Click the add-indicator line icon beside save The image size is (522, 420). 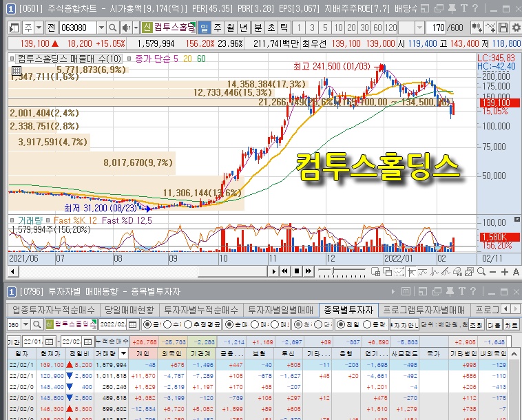point(490,28)
